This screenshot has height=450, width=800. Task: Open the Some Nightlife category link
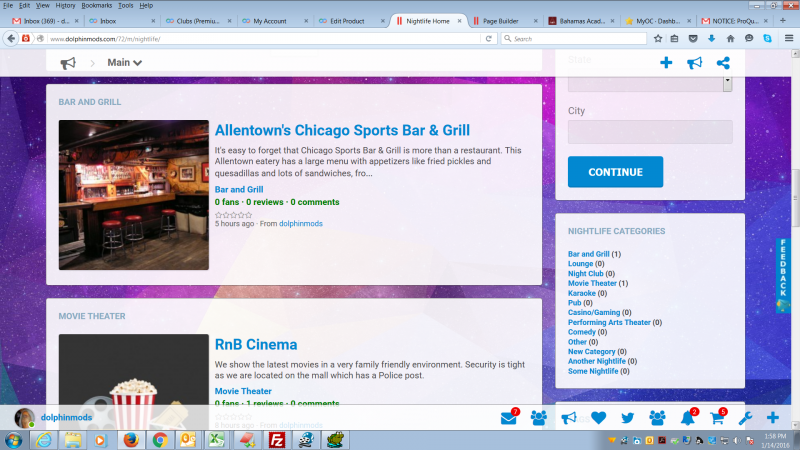(x=593, y=371)
